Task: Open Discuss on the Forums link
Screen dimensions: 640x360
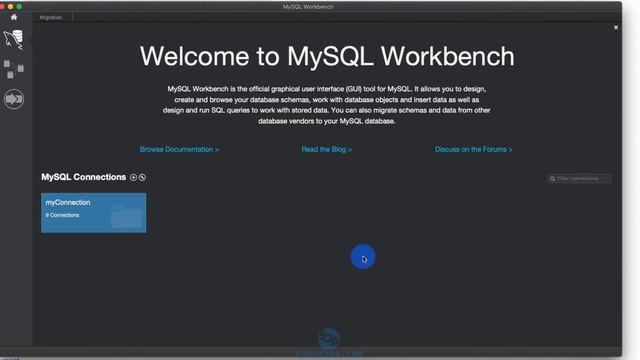Action: 473,149
